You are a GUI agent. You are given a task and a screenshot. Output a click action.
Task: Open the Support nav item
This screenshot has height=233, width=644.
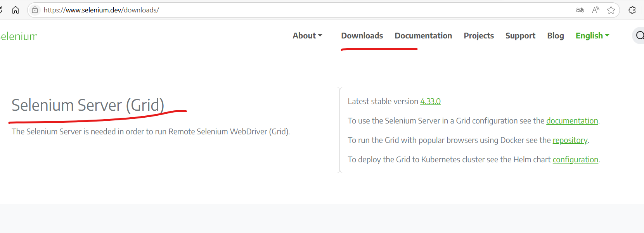(520, 36)
